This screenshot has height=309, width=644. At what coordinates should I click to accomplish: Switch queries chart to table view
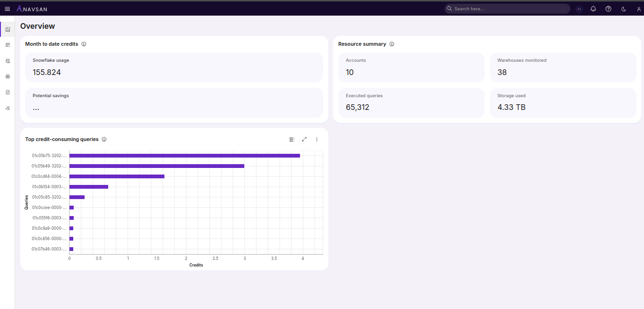tap(292, 139)
